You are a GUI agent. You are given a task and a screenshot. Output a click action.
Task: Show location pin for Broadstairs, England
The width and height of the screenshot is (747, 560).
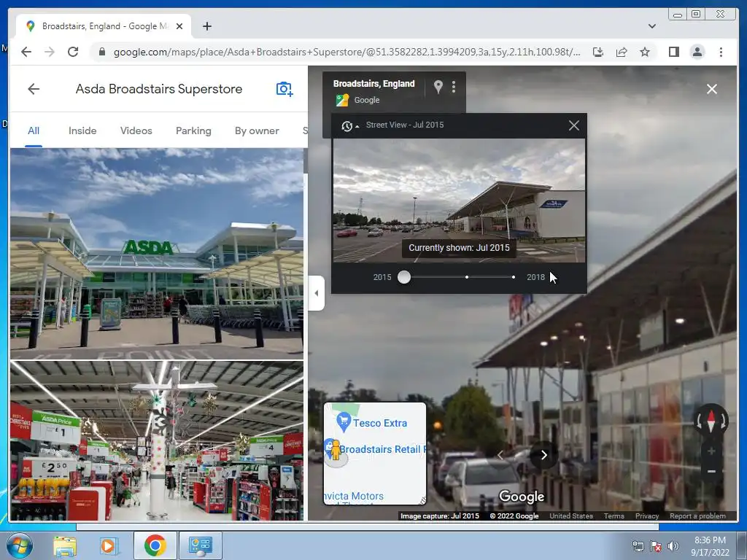pyautogui.click(x=438, y=87)
